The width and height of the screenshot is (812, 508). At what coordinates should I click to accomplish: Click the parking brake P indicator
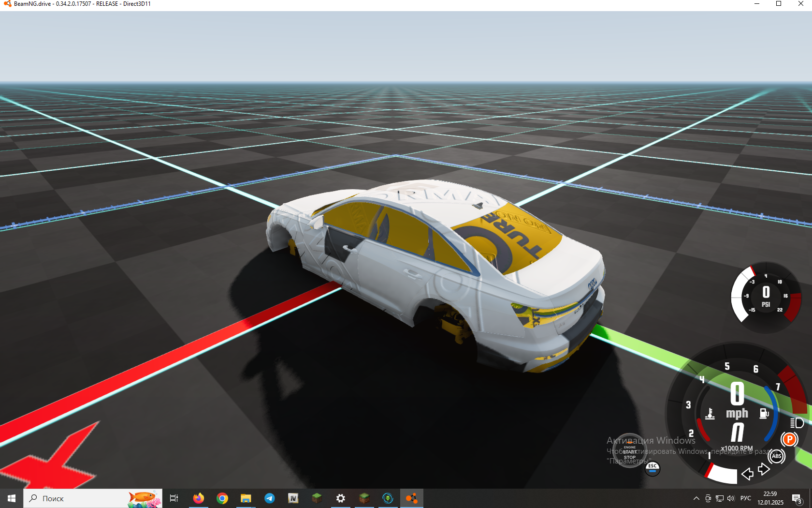click(789, 439)
